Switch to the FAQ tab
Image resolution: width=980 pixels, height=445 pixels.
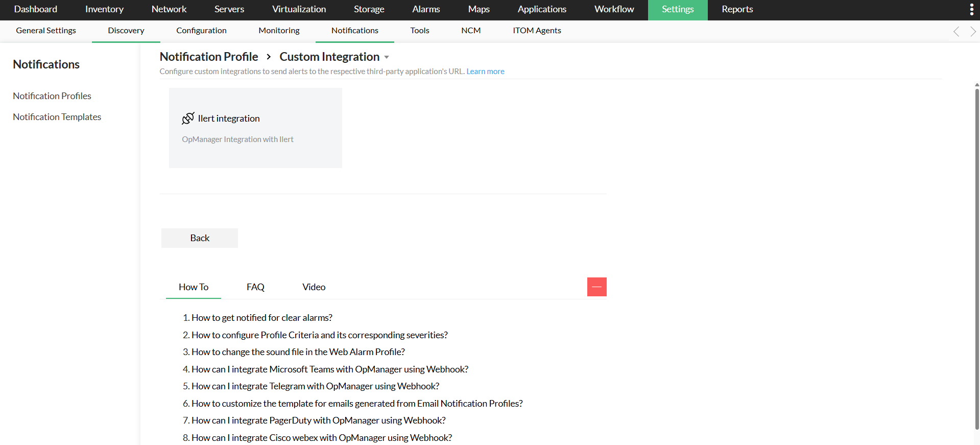(x=255, y=287)
